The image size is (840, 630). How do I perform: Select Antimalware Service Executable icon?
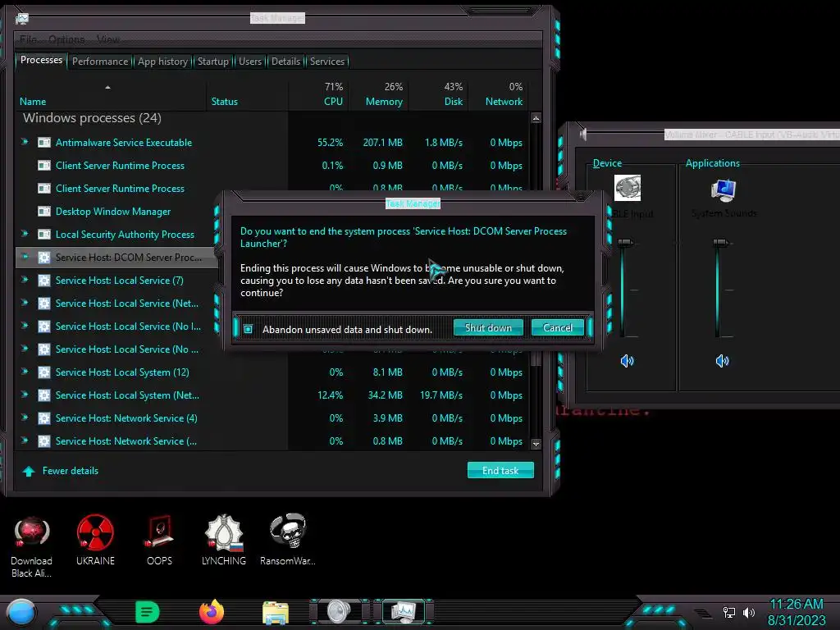coord(44,143)
